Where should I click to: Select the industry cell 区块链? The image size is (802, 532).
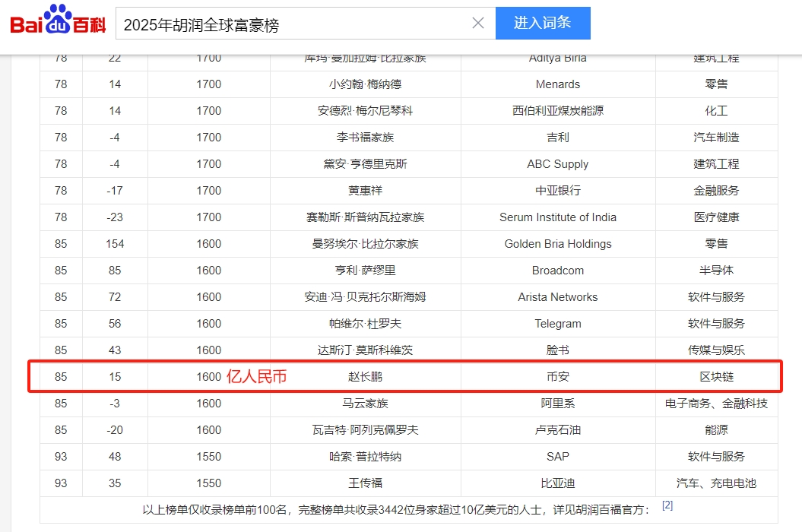716,377
